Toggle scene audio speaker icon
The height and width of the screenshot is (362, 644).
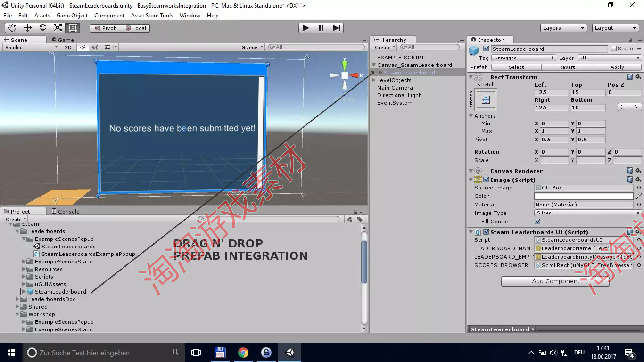pyautogui.click(x=95, y=47)
